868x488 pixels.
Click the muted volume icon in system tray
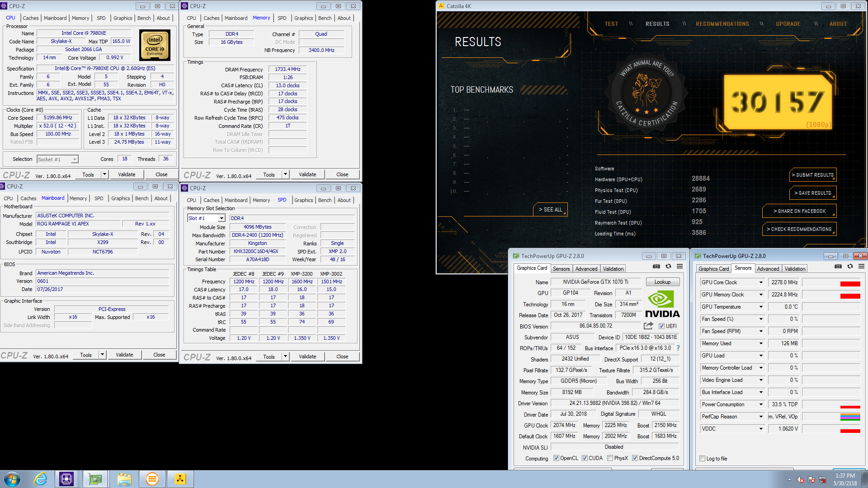(800, 479)
